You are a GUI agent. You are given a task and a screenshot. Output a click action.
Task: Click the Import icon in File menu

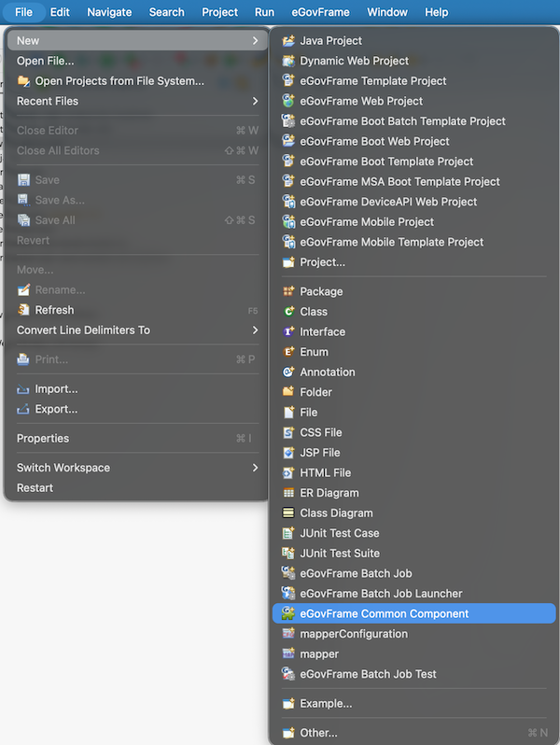click(24, 389)
